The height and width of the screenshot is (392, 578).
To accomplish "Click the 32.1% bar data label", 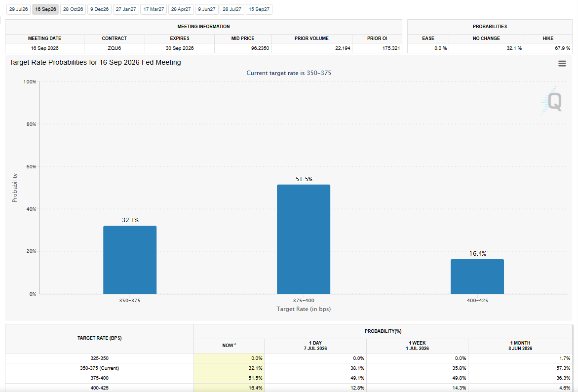I will pyautogui.click(x=130, y=220).
